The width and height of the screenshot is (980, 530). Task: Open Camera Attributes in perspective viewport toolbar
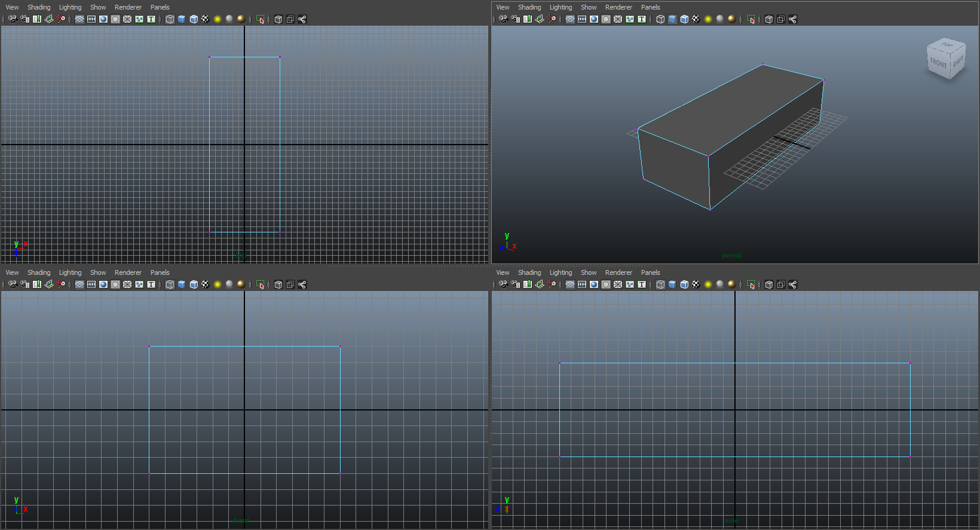(x=516, y=19)
